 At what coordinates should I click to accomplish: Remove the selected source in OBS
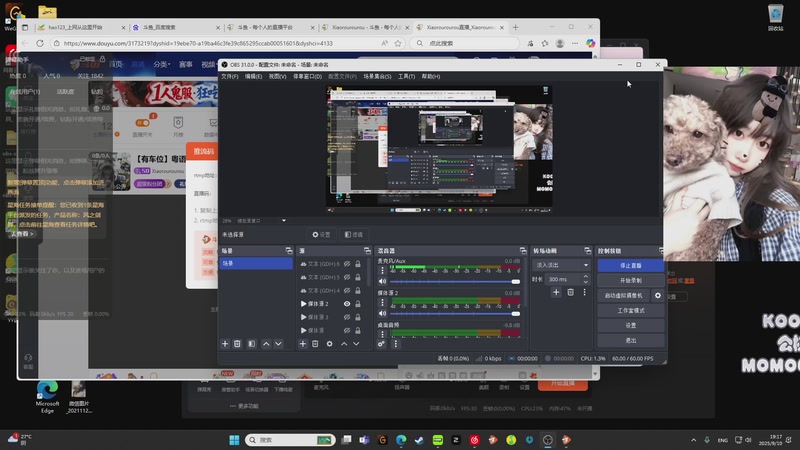[315, 344]
